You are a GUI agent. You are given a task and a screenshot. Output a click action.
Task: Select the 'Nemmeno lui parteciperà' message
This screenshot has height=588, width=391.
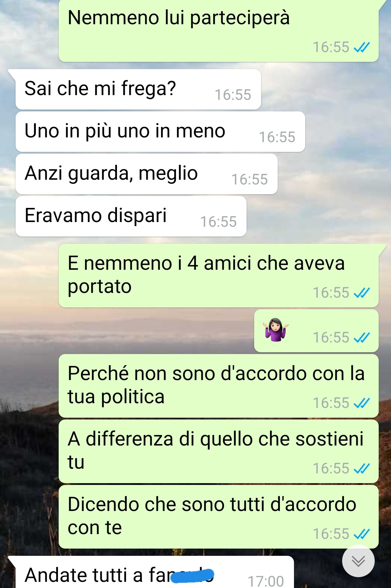[219, 31]
